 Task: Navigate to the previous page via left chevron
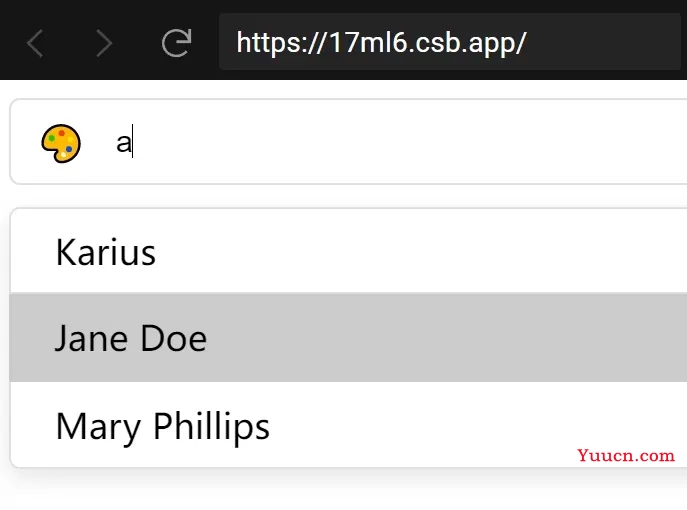[35, 43]
